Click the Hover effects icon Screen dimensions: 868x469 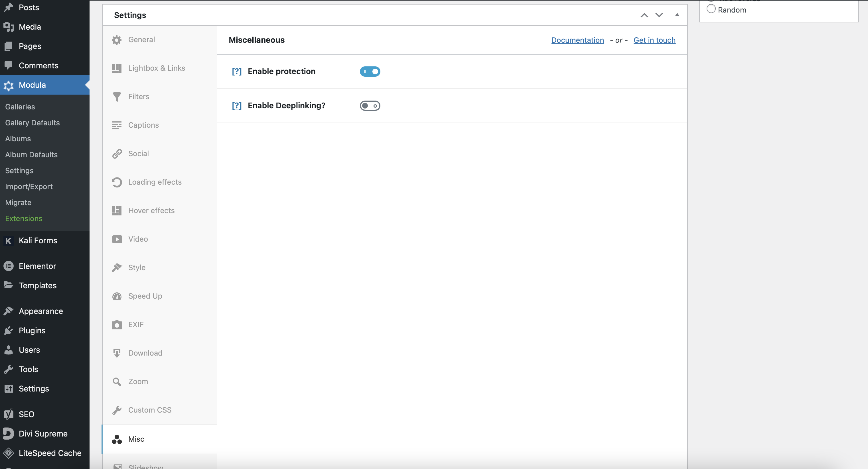(117, 210)
